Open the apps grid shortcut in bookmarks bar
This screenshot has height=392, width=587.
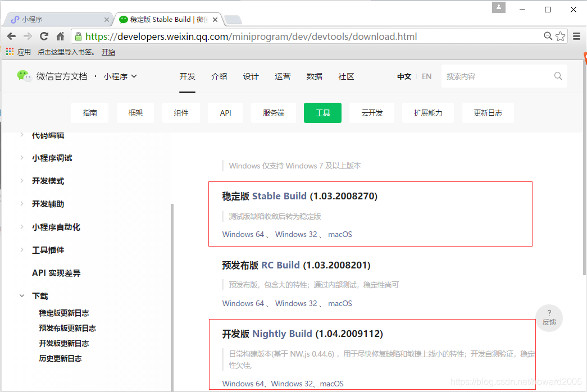10,52
